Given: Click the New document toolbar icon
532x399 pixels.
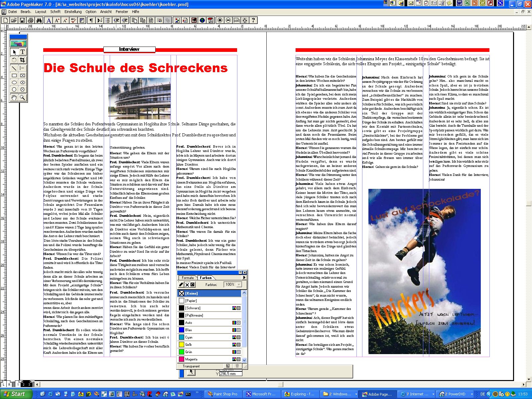Looking at the screenshot, I should pos(5,20).
